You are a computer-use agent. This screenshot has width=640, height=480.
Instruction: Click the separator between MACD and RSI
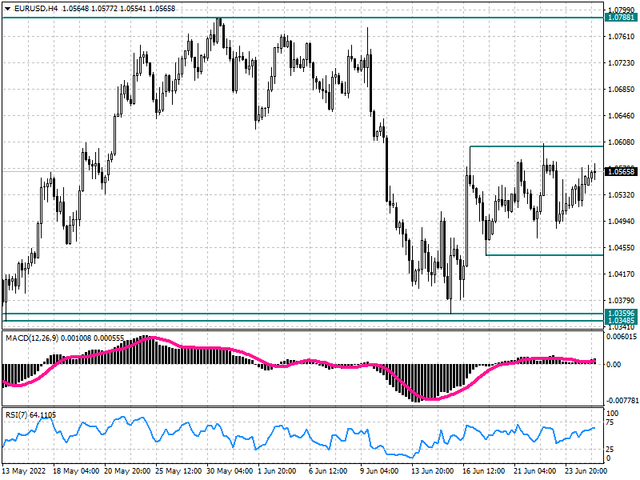pos(300,406)
